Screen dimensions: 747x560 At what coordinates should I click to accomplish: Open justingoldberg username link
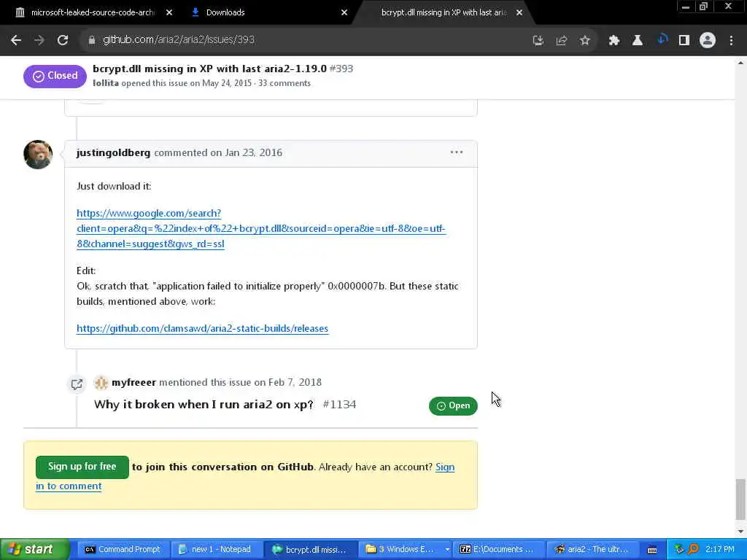coord(113,153)
